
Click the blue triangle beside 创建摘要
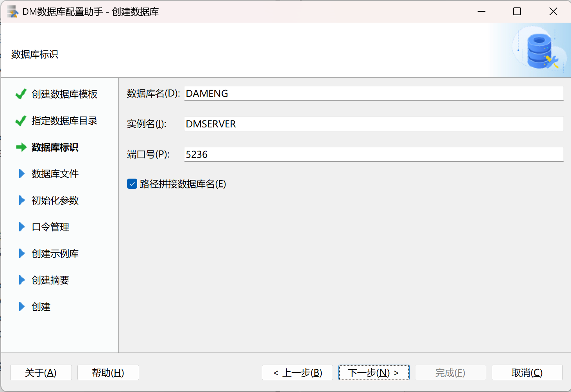coord(22,280)
